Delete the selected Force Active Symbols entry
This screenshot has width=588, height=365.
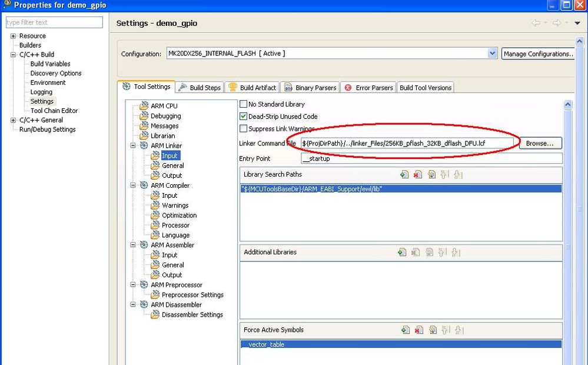(x=419, y=330)
